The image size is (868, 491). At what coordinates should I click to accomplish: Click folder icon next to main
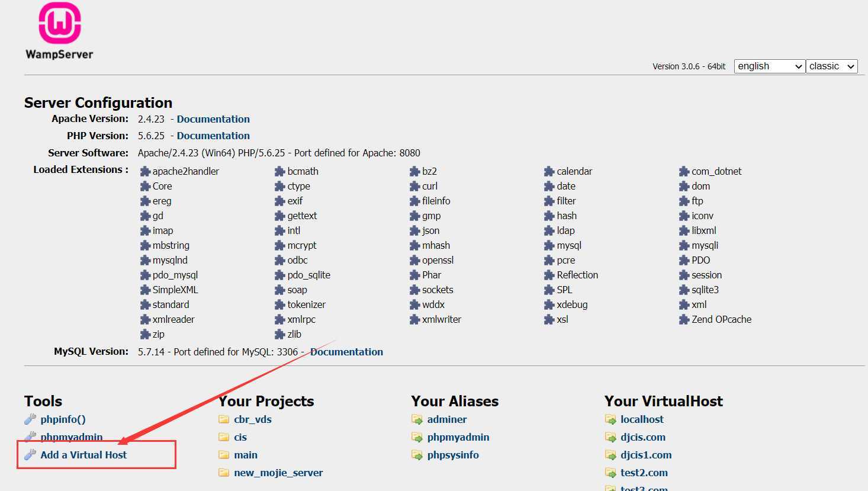[224, 455]
